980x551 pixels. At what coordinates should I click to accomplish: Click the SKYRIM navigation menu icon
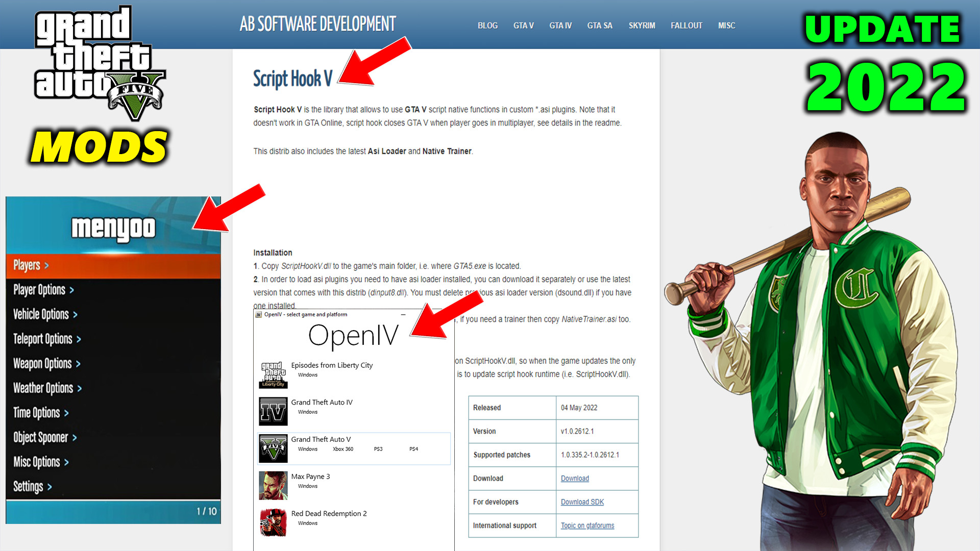point(640,26)
